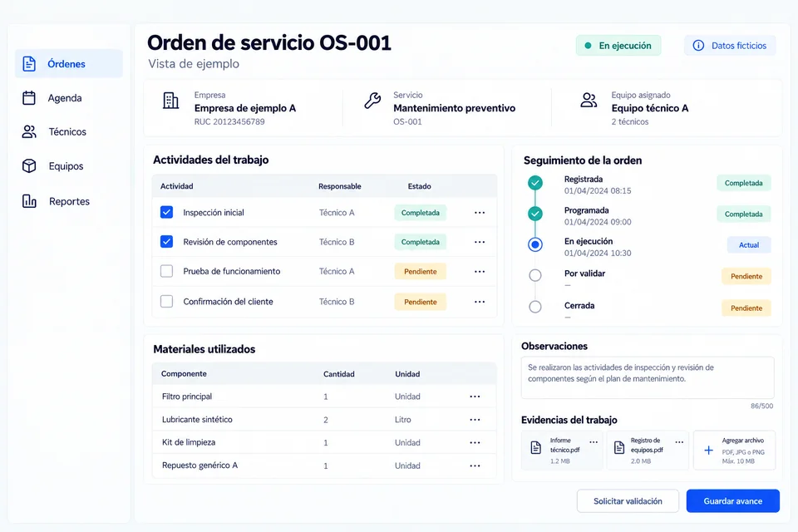This screenshot has height=532, width=798.
Task: Click the Programada green check step icon
Action: click(534, 214)
